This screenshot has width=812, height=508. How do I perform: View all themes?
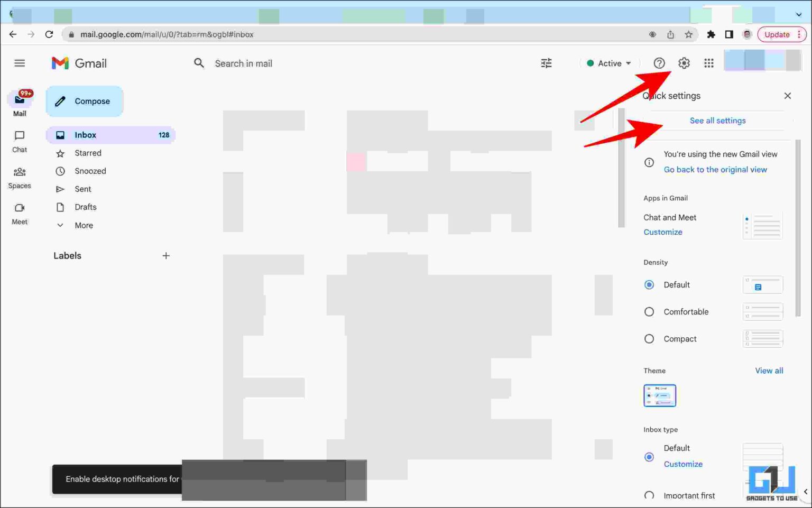click(x=769, y=371)
